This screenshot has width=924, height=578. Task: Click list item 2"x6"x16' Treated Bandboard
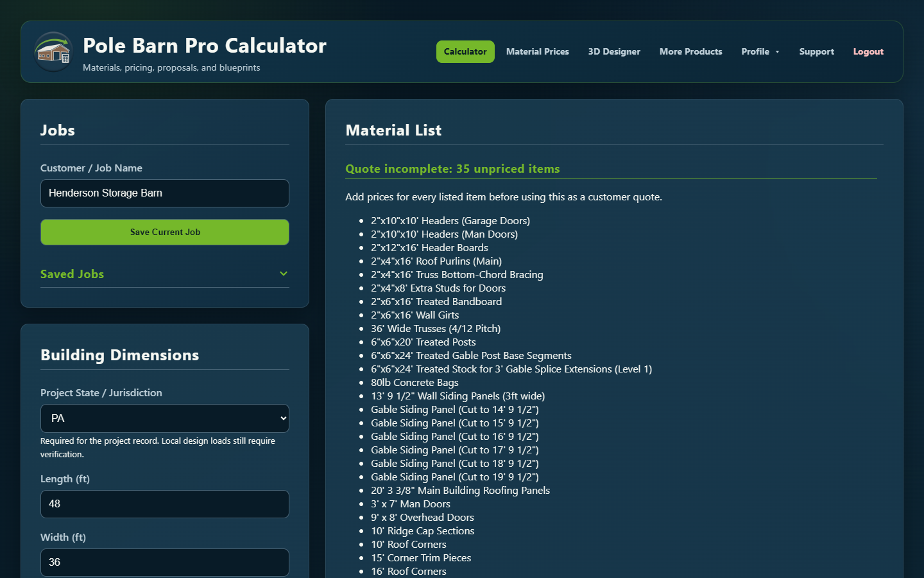pyautogui.click(x=436, y=301)
